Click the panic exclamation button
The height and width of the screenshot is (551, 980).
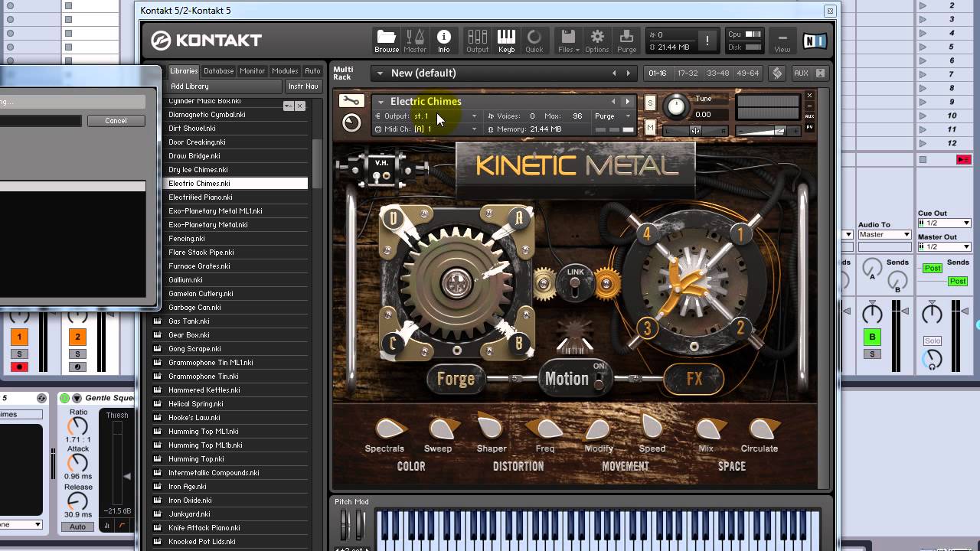[707, 41]
